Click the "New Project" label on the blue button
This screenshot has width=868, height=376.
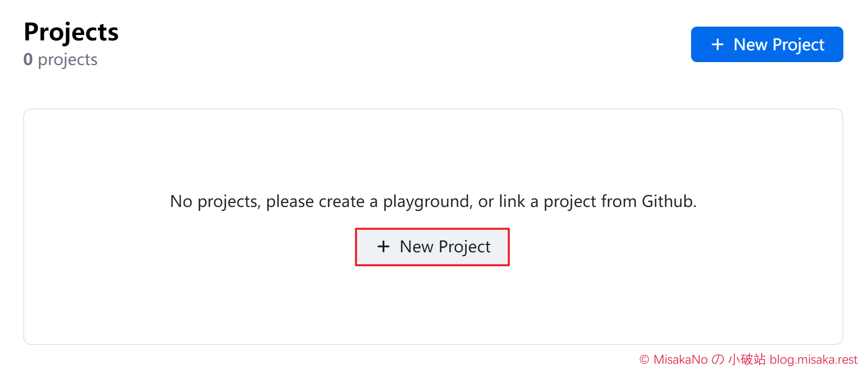(779, 45)
